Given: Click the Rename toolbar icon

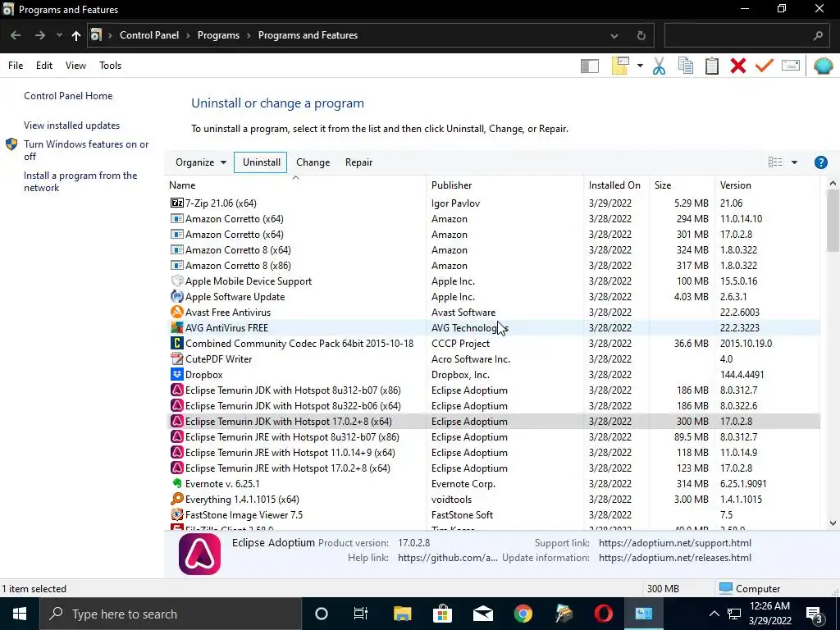Looking at the screenshot, I should pyautogui.click(x=791, y=66).
